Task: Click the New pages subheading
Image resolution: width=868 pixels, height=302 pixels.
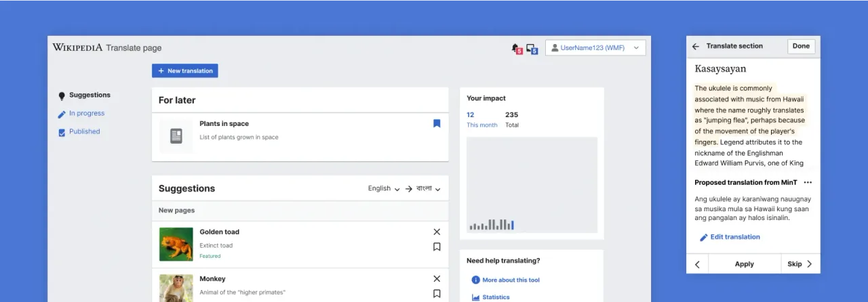Action: point(176,211)
